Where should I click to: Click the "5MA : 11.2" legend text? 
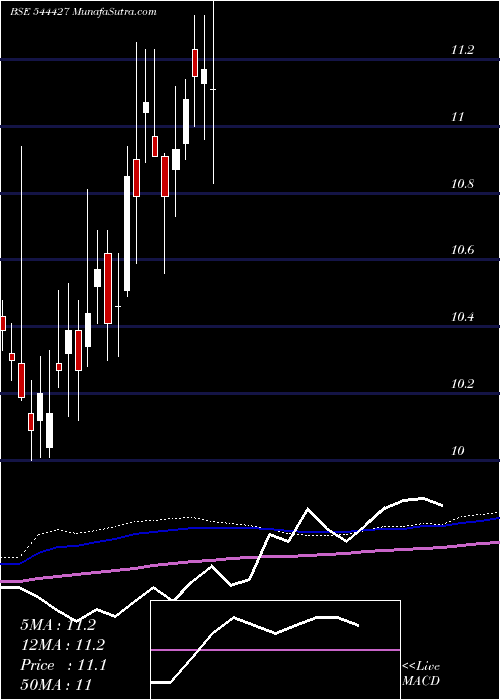pyautogui.click(x=58, y=625)
